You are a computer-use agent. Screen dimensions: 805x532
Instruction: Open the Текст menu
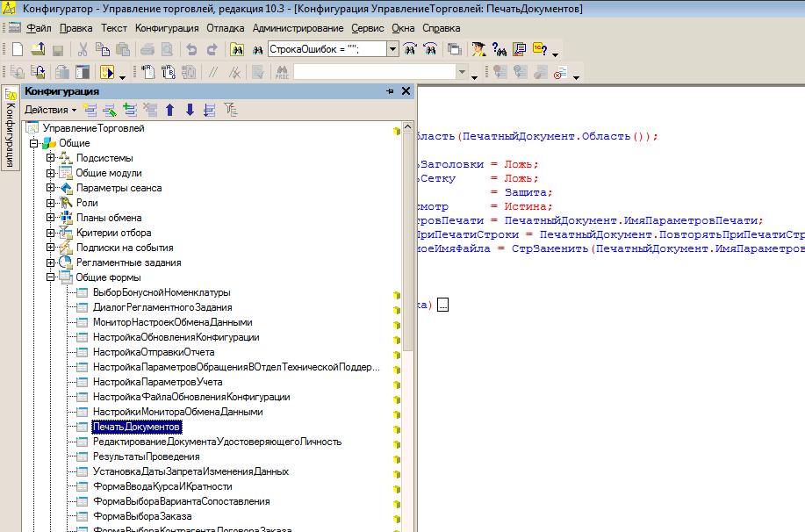click(x=114, y=28)
